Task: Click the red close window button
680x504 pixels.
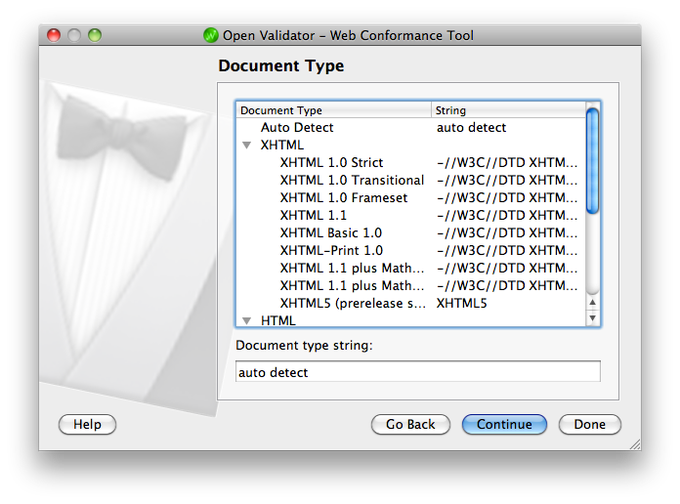Action: point(54,35)
